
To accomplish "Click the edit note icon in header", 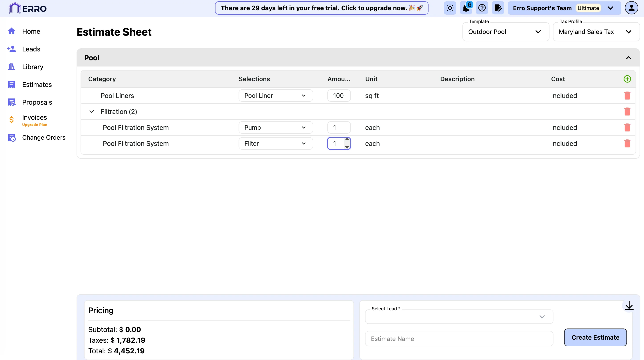I will [x=498, y=8].
